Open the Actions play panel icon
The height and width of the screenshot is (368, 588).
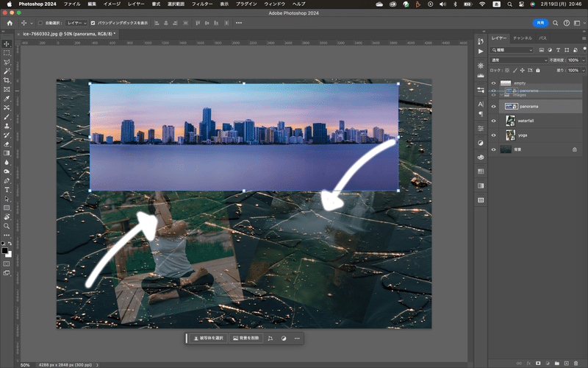coord(481,52)
